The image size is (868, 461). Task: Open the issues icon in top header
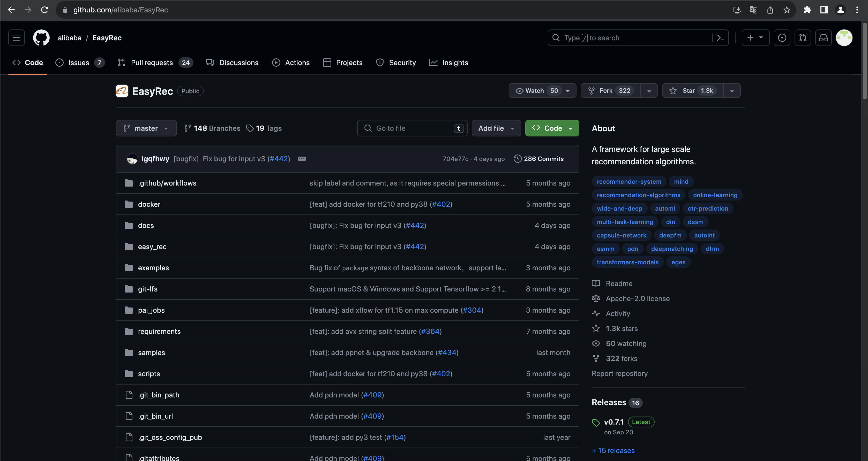[x=782, y=38]
